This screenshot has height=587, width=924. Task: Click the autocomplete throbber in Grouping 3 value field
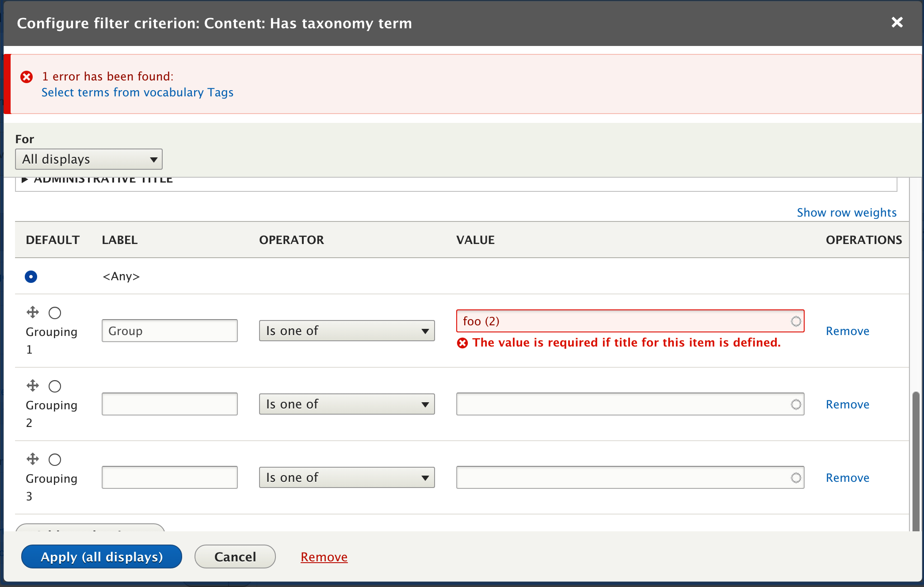pyautogui.click(x=795, y=477)
